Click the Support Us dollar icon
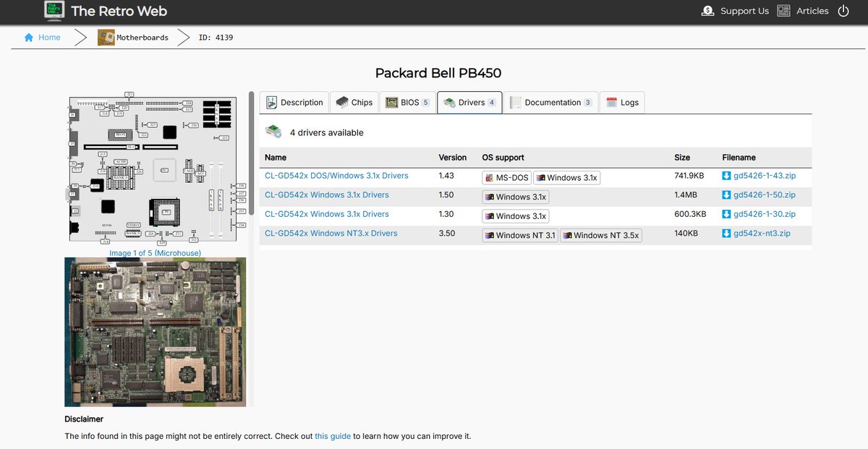Viewport: 868px width, 449px height. point(708,11)
